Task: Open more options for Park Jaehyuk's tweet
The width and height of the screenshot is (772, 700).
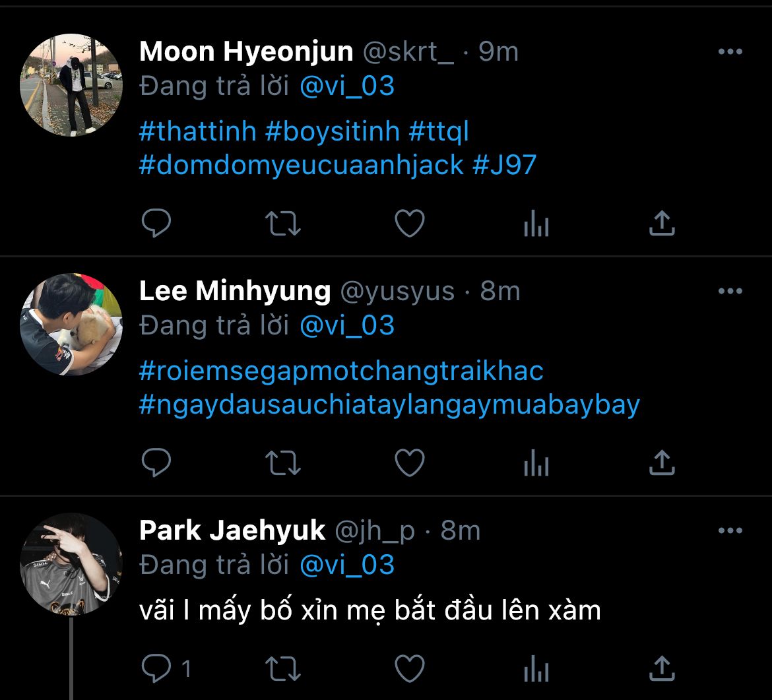Action: (730, 530)
